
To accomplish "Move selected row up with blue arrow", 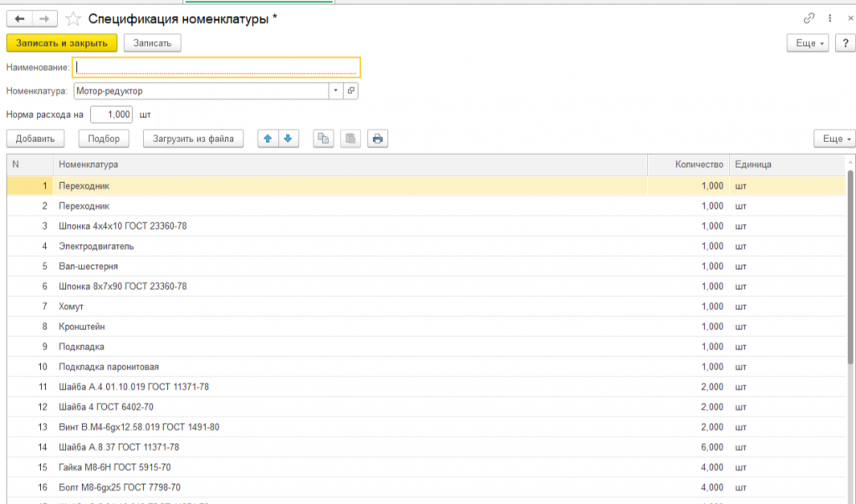I will point(268,139).
